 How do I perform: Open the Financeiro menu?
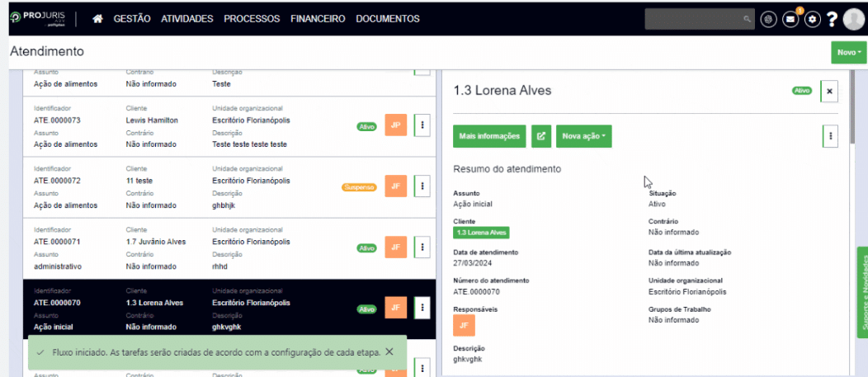[x=318, y=19]
